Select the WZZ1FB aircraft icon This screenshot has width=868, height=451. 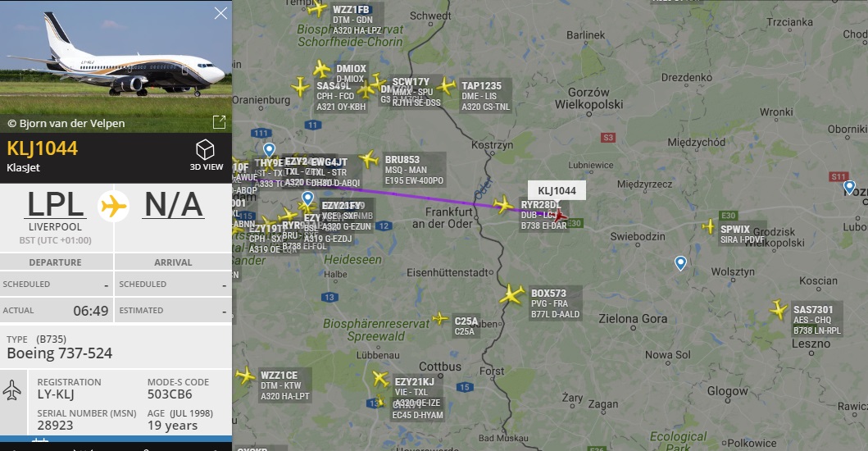coord(317,9)
